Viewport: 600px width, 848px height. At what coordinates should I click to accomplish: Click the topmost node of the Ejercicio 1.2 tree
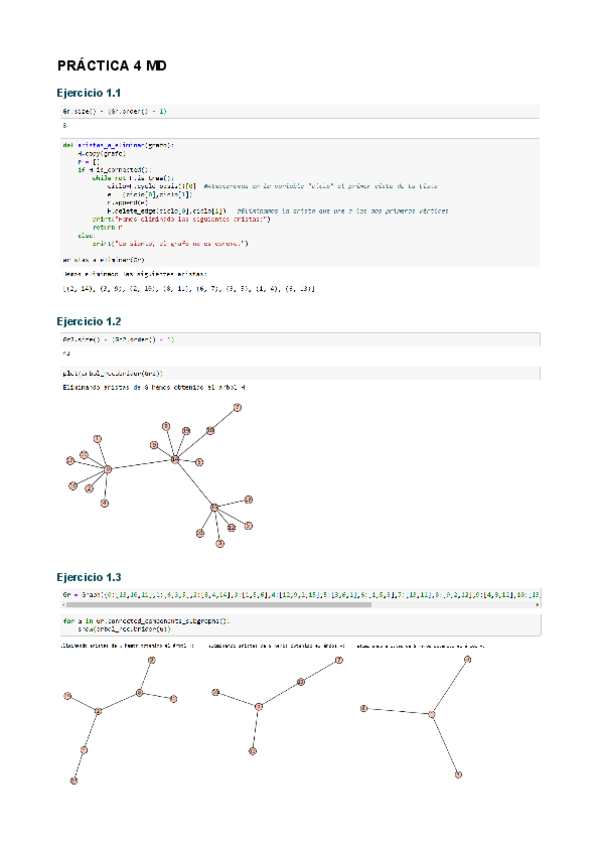(238, 407)
